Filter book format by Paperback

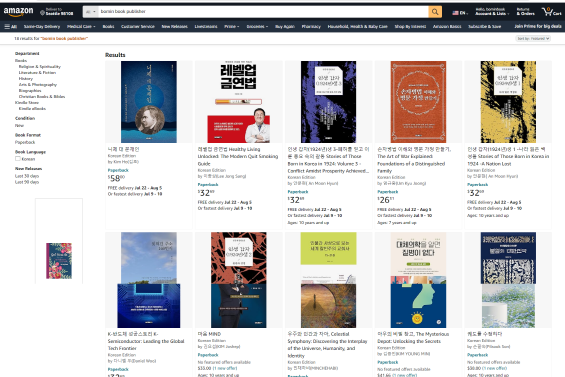coord(25,142)
